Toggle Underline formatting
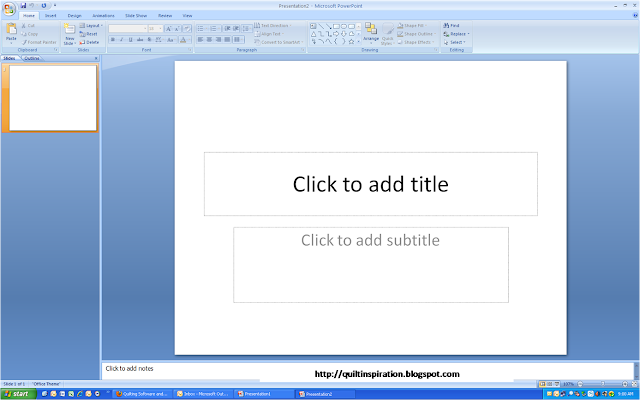Viewport: 640px width, 400px height. click(x=131, y=40)
